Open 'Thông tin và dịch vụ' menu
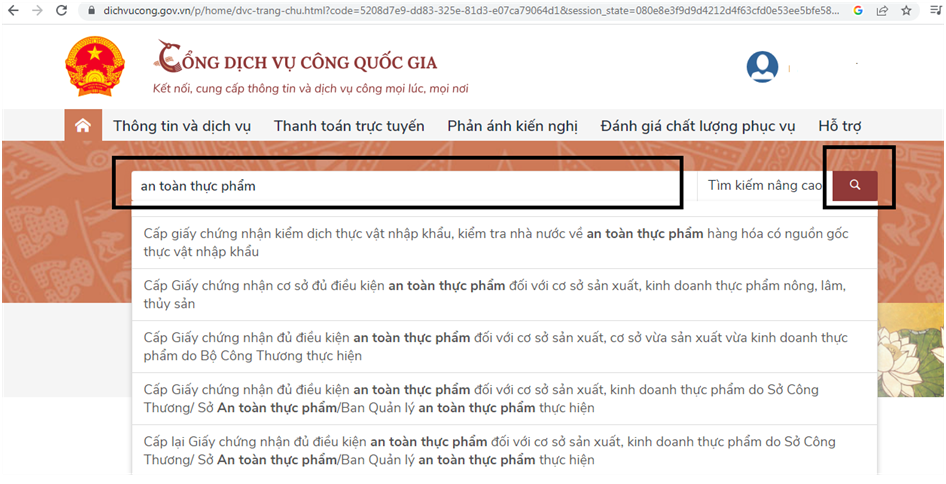 point(182,127)
